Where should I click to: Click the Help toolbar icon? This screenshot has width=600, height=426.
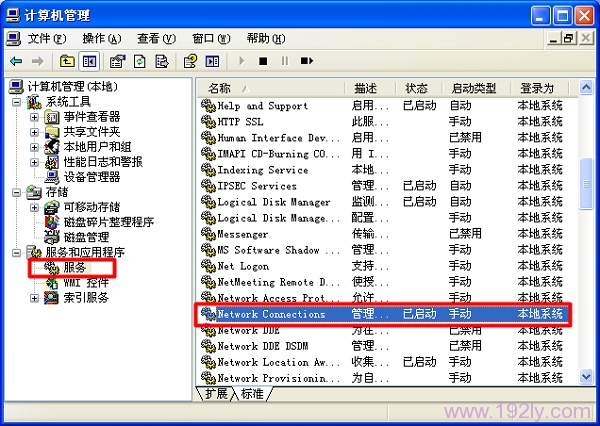click(190, 61)
